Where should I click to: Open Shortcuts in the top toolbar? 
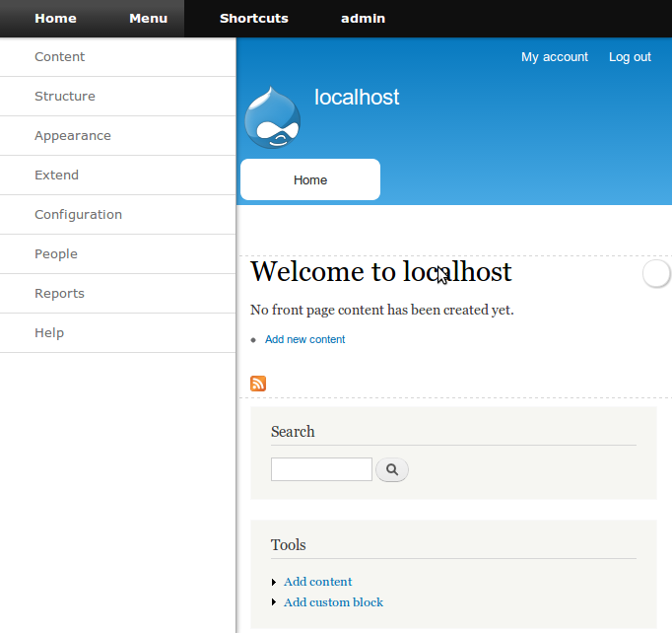click(253, 19)
